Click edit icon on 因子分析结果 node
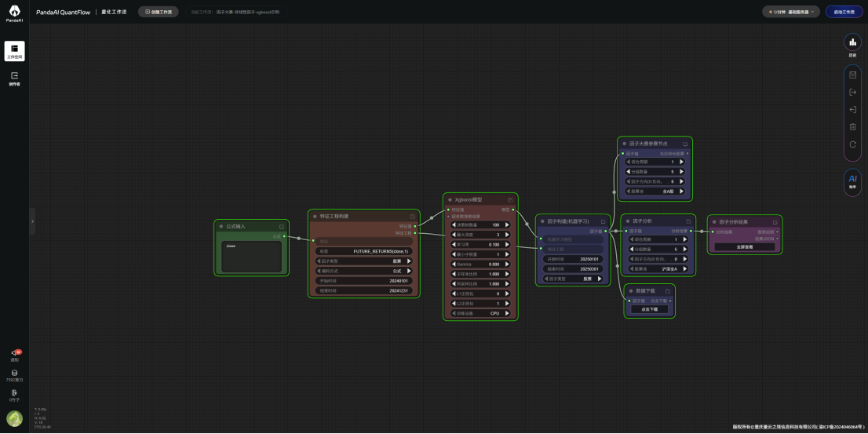The height and width of the screenshot is (434, 868). click(775, 222)
